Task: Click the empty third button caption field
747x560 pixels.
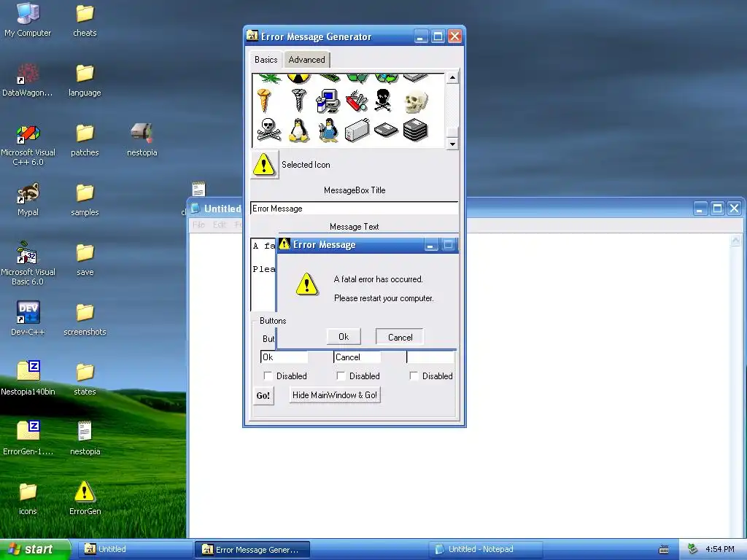Action: (430, 357)
